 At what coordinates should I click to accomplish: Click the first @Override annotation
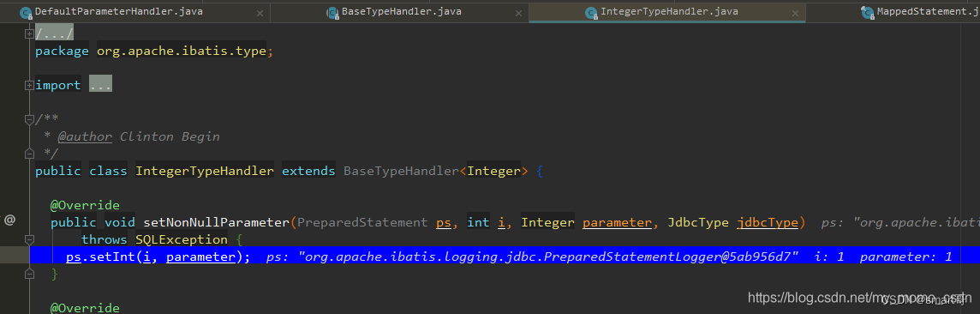(85, 204)
